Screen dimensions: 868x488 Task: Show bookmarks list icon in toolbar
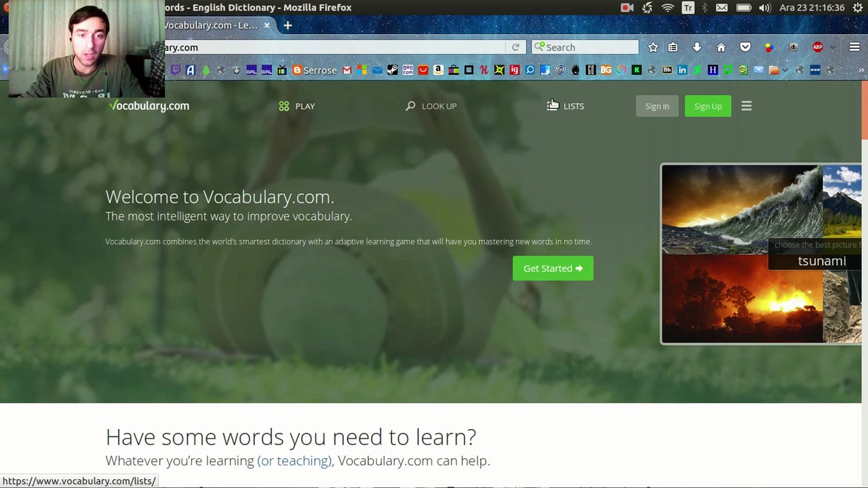[x=673, y=47]
